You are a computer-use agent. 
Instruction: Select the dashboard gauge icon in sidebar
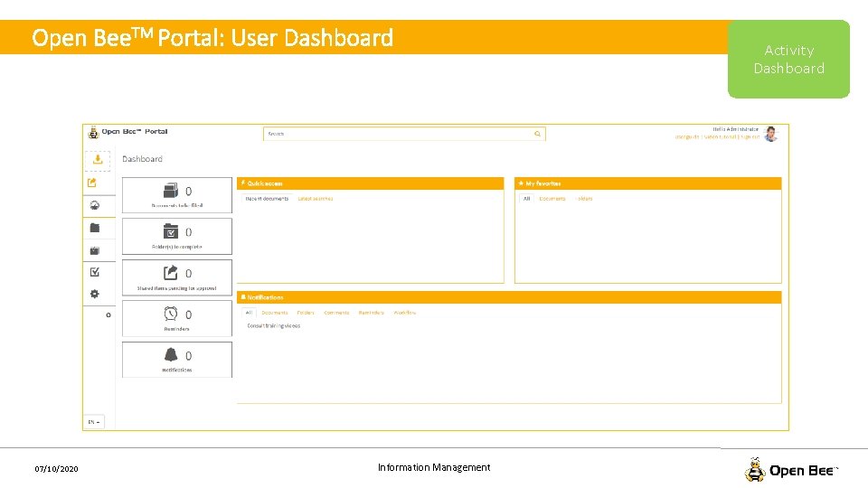click(x=95, y=205)
